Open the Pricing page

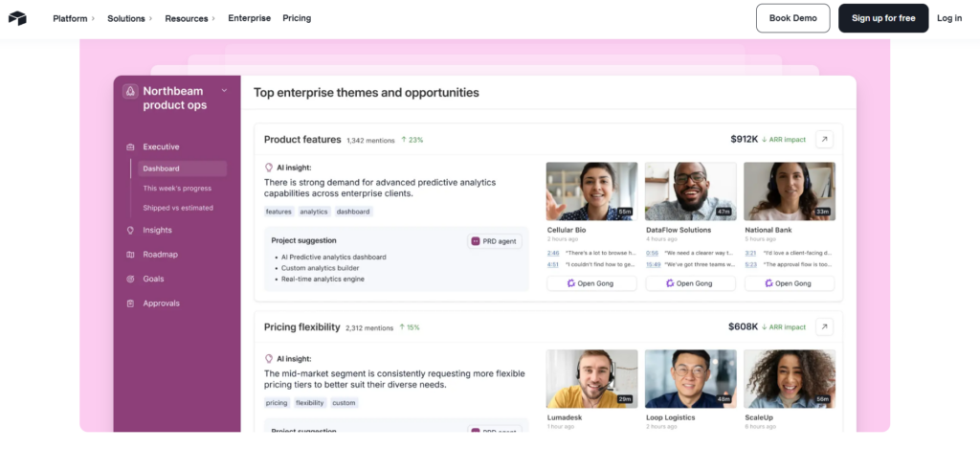[297, 18]
